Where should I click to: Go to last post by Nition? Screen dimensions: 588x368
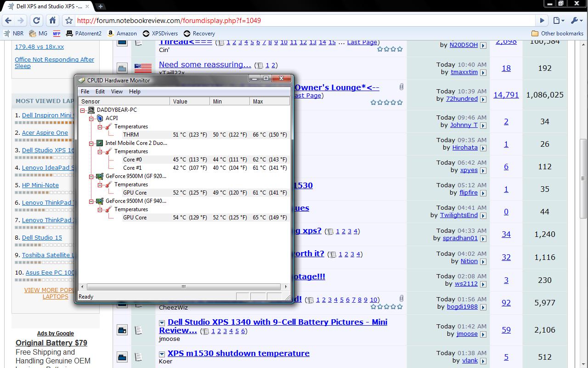coord(483,261)
